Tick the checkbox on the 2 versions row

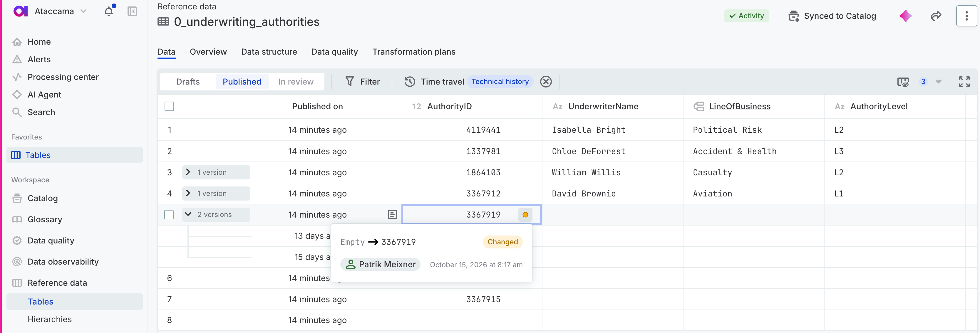169,214
